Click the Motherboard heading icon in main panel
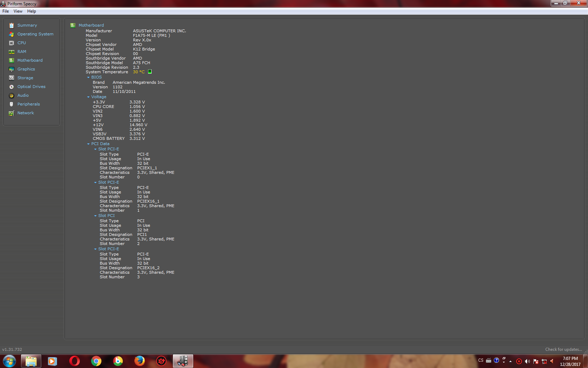This screenshot has height=368, width=588. (73, 25)
